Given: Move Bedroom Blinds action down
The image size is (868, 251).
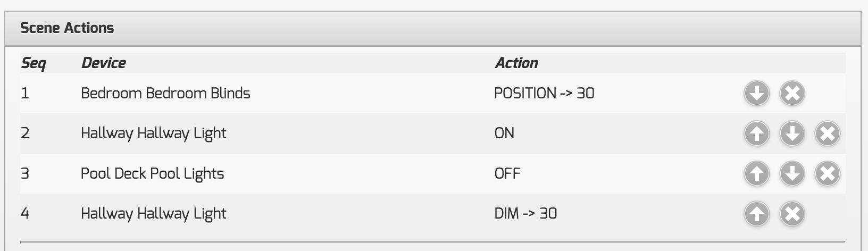Looking at the screenshot, I should point(756,94).
